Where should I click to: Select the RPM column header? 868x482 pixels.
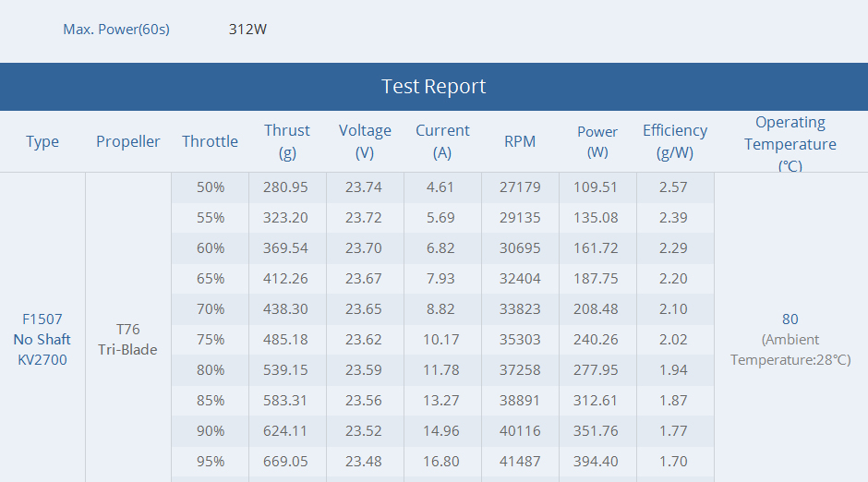click(x=520, y=141)
